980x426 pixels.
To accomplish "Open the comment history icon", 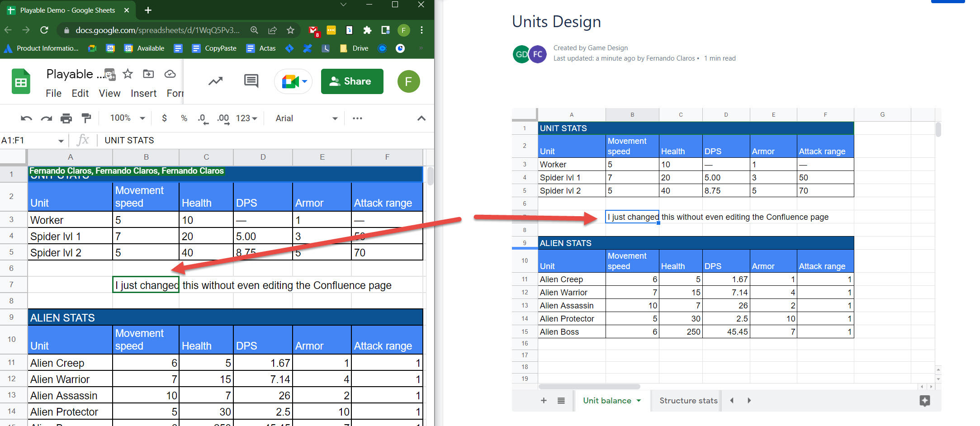I will [250, 81].
